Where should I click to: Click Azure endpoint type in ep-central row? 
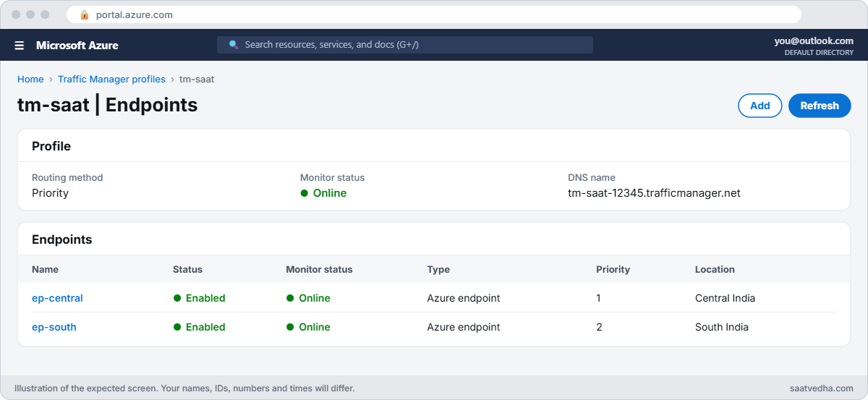[464, 298]
